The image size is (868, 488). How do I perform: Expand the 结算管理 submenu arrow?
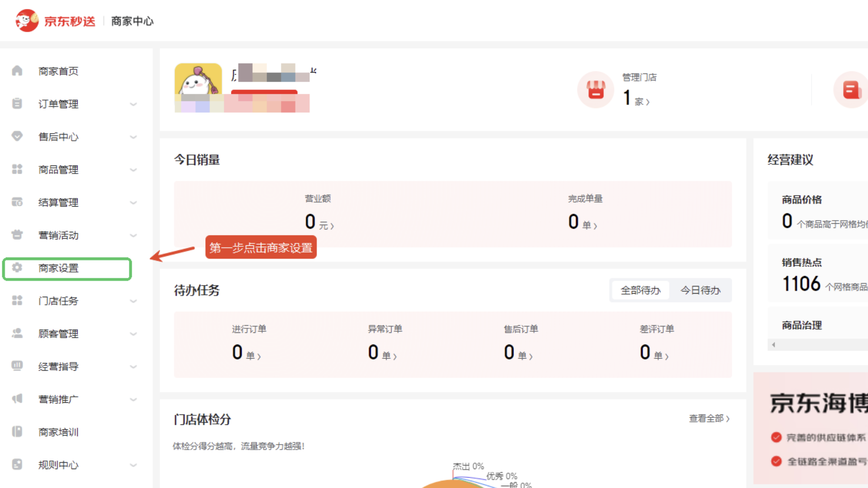(133, 203)
